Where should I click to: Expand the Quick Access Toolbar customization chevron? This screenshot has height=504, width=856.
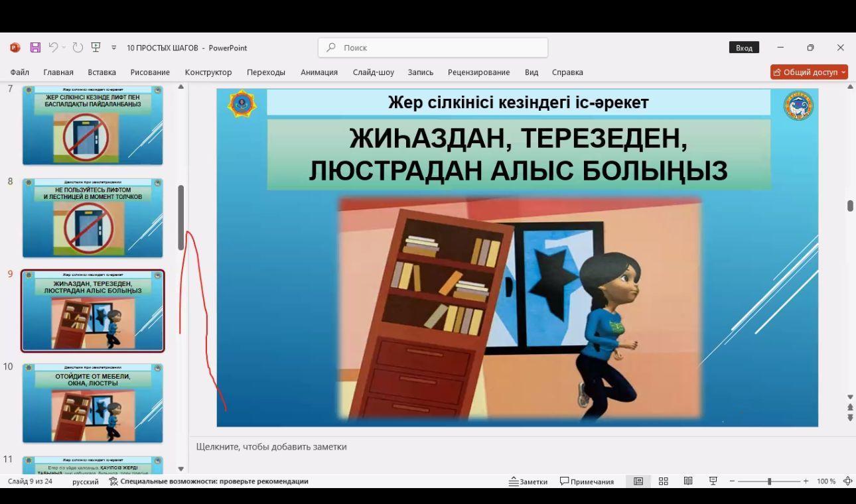pyautogui.click(x=114, y=47)
